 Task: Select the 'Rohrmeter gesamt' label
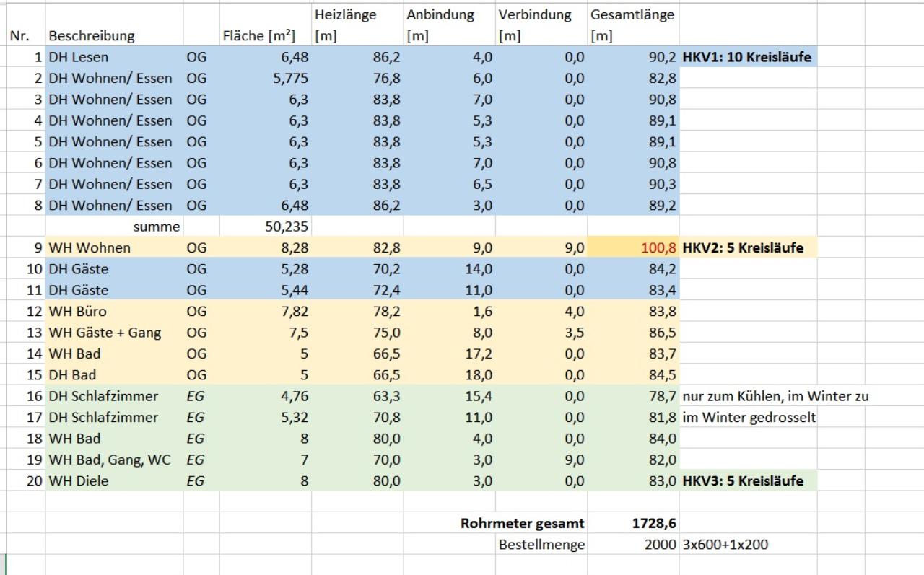[x=523, y=524]
